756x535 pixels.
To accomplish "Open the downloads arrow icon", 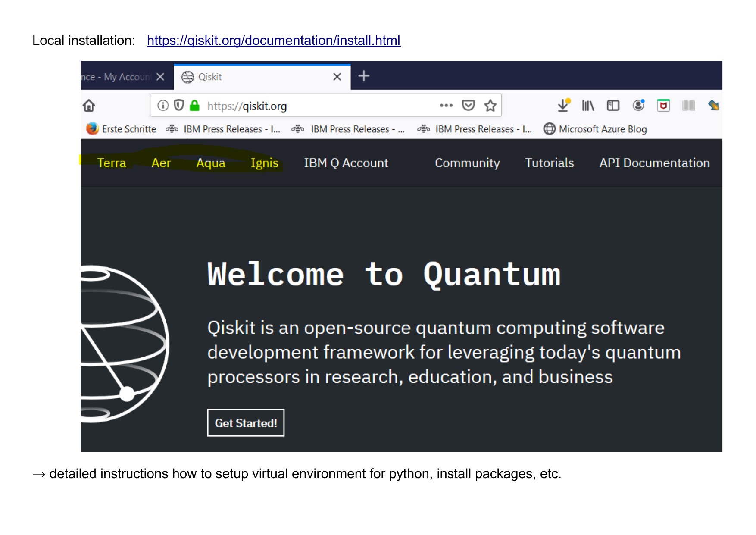I will click(x=563, y=105).
